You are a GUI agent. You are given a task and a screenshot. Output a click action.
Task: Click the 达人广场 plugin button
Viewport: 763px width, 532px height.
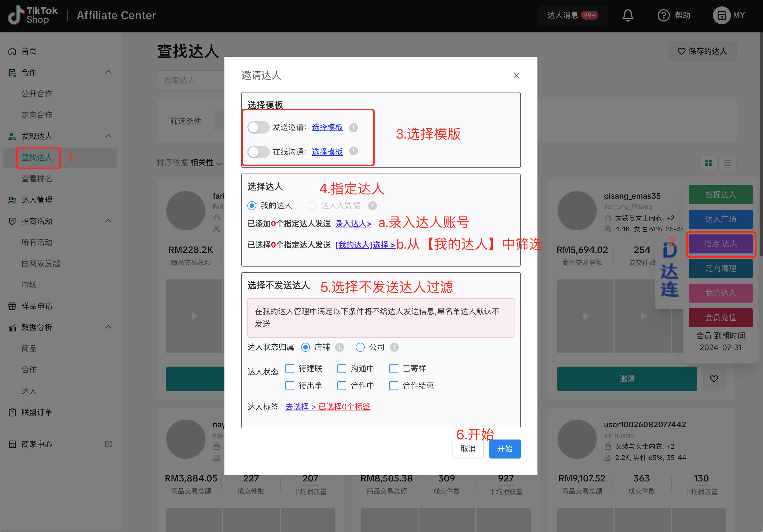721,219
